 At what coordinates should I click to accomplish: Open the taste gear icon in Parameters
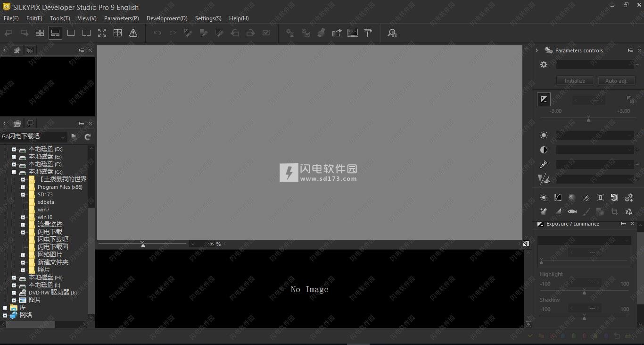[544, 65]
